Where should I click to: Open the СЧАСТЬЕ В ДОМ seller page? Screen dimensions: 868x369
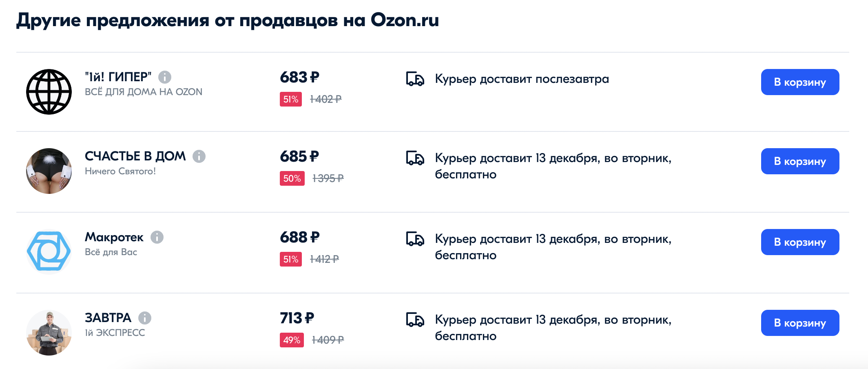pos(135,156)
